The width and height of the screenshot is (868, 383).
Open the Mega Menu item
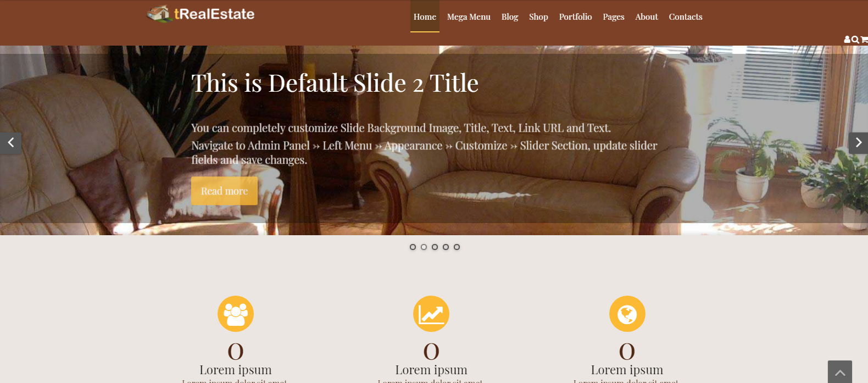pyautogui.click(x=469, y=16)
